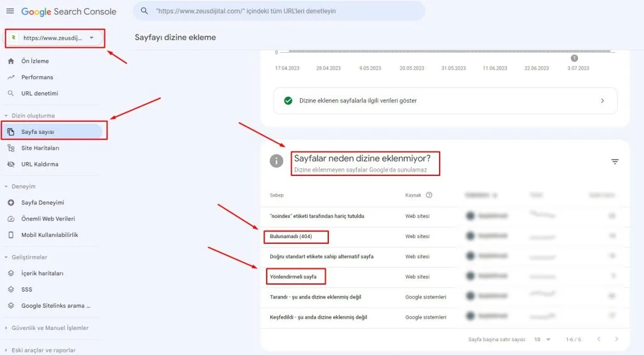
Task: Click the 1-6 / 6 pagination range text
Action: coord(574,339)
